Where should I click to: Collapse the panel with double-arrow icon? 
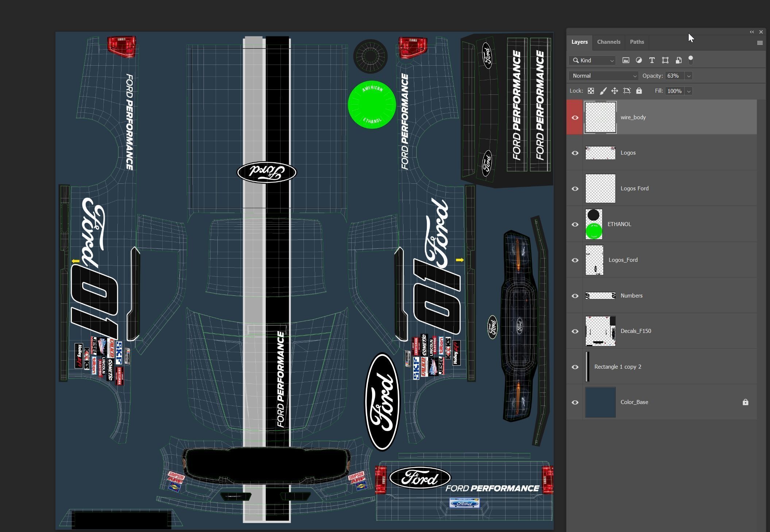752,32
